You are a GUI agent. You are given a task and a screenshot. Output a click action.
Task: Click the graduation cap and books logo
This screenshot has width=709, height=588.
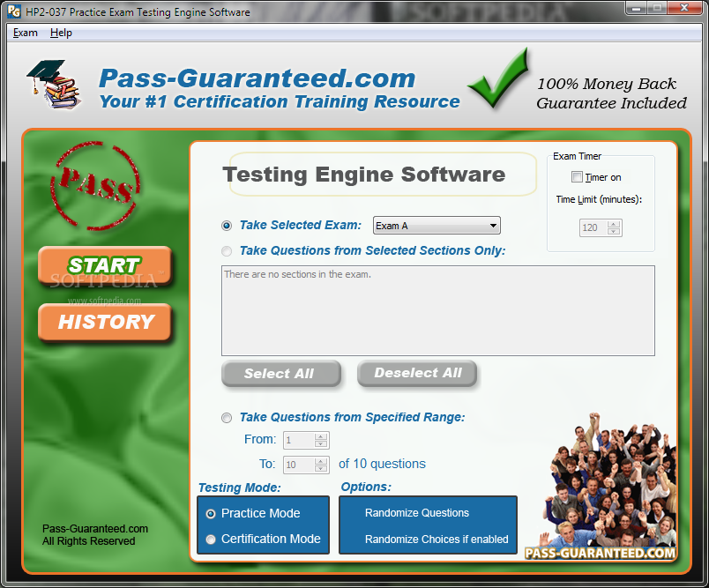tap(55, 85)
